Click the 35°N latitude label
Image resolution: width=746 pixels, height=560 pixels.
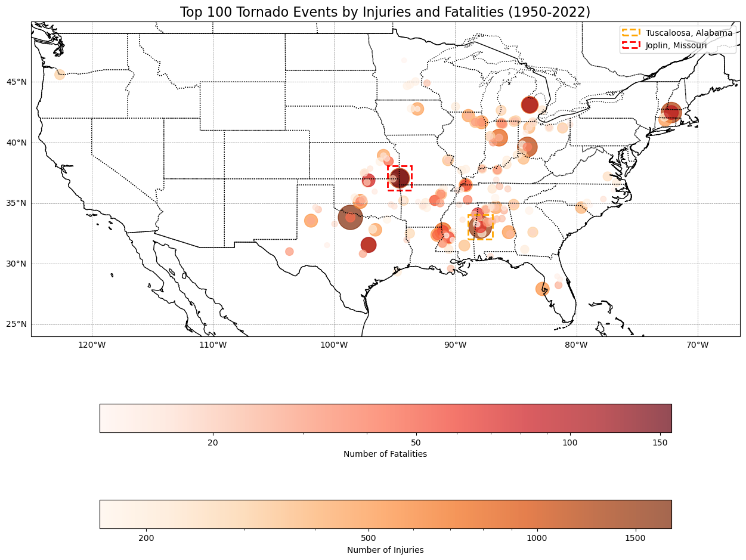pyautogui.click(x=17, y=203)
